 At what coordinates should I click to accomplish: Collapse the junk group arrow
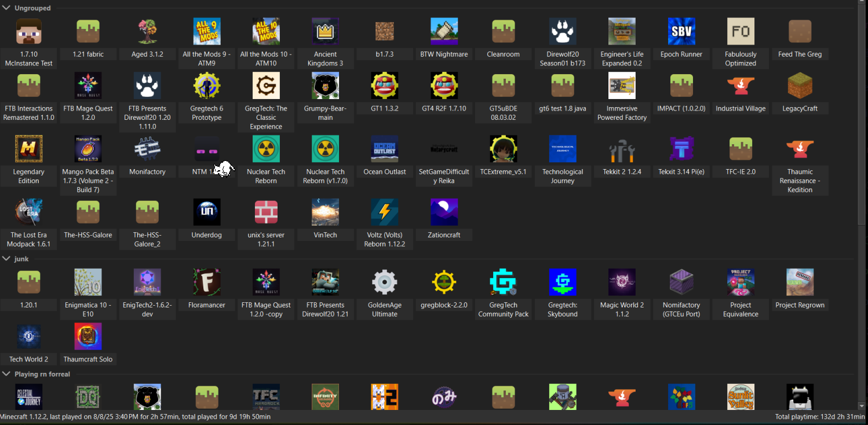(6, 259)
